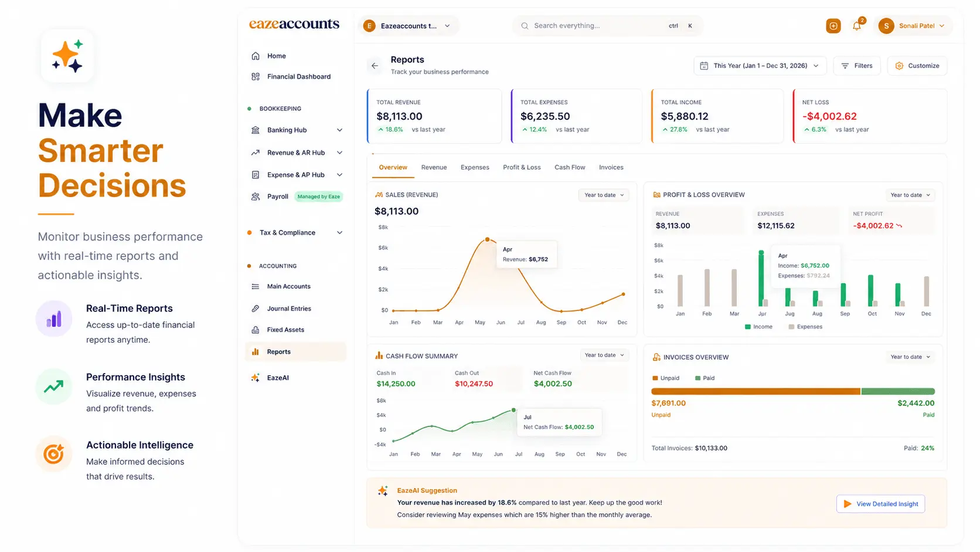Click the Customize button

(x=917, y=66)
